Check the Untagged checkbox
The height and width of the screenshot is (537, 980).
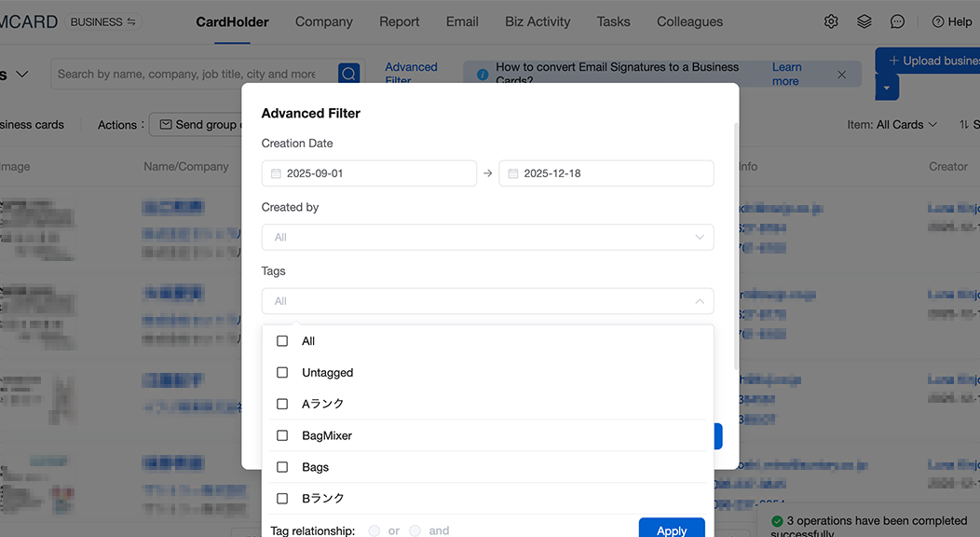click(282, 372)
